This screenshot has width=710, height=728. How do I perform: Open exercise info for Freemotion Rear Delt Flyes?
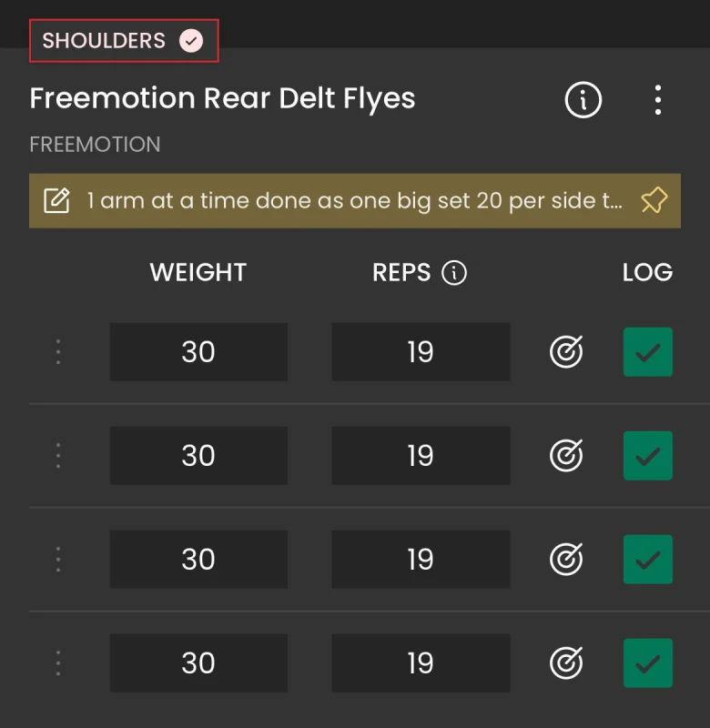coord(583,100)
